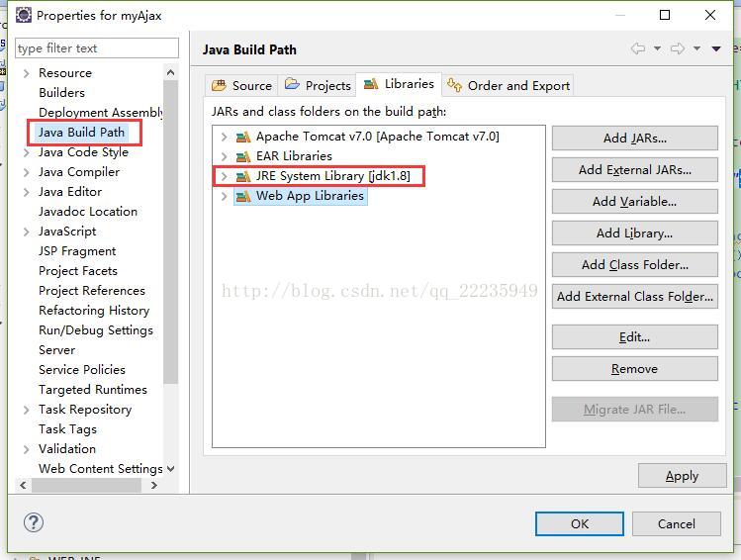Open the Forward history dropdown arrow
This screenshot has width=741, height=560.
point(696,48)
